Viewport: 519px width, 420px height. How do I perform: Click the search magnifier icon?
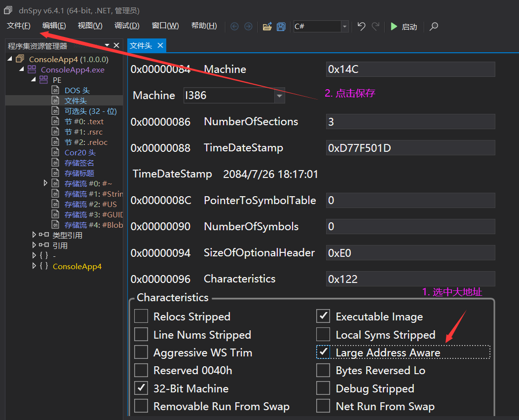click(434, 27)
